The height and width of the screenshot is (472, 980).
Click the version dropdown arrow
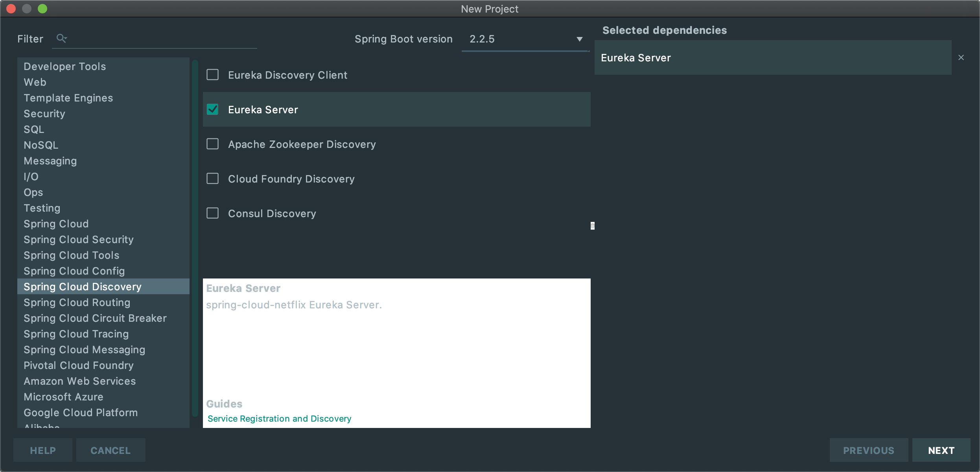(x=579, y=39)
